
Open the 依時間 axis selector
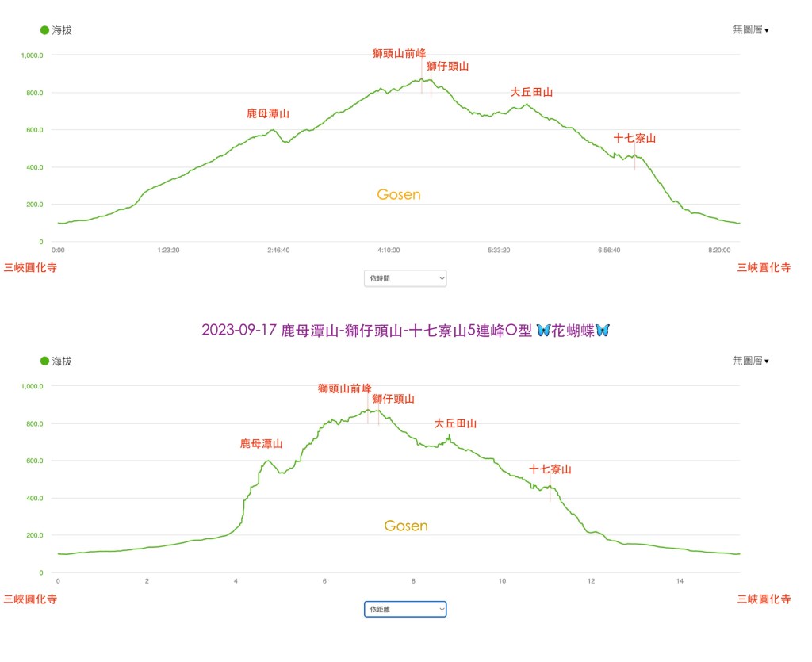(x=405, y=278)
